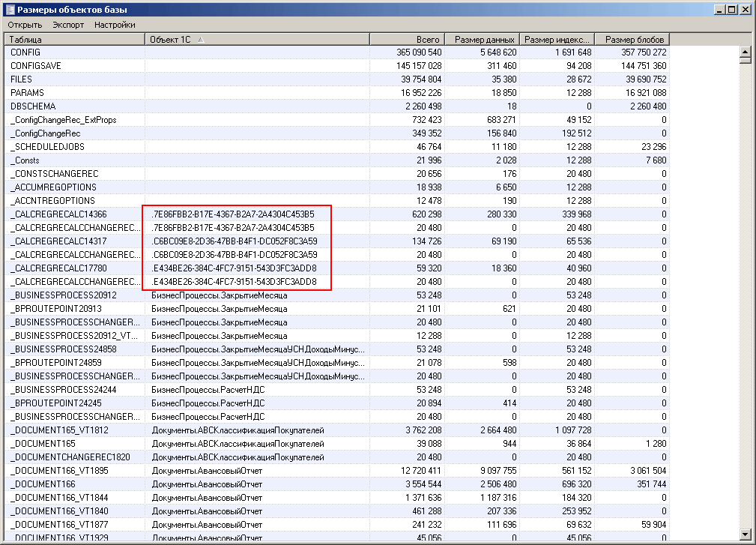Select the _CALCREGRECALC14317 row
The height and width of the screenshot is (545, 756).
pyautogui.click(x=337, y=241)
